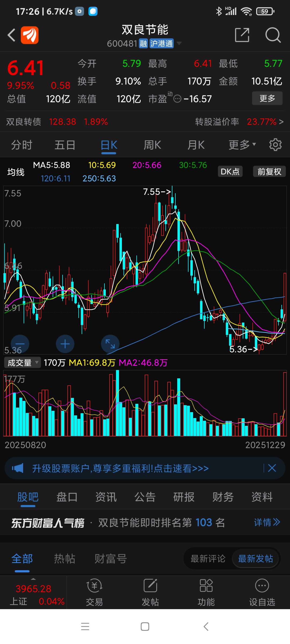Open 更多 chart period dropdown
The height and width of the screenshot is (644, 290).
coord(242,145)
